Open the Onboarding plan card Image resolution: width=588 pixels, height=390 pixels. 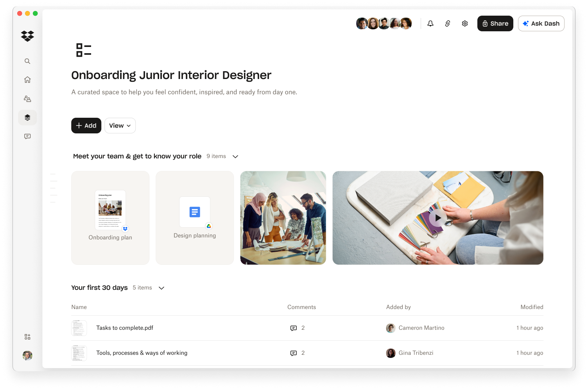[110, 218]
